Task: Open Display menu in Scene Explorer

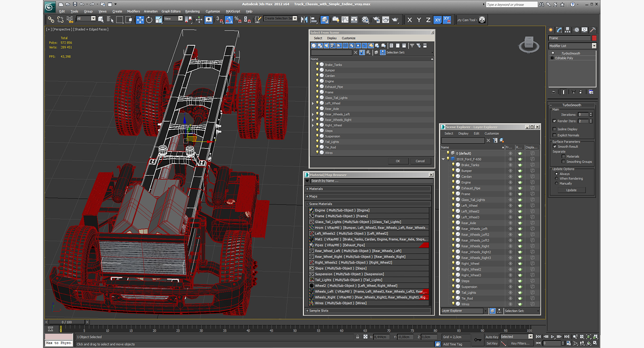Action: 463,134
